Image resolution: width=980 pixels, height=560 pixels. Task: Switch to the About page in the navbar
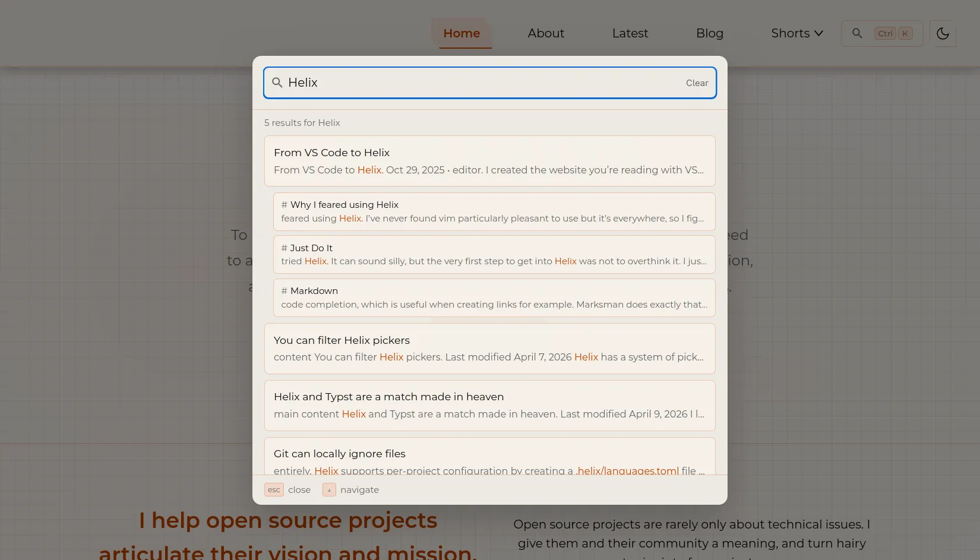point(545,33)
